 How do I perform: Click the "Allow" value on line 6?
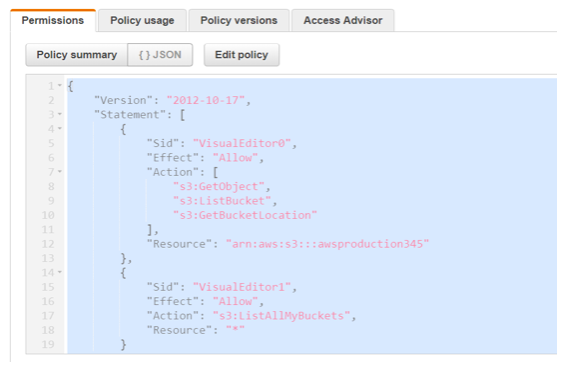coord(235,158)
